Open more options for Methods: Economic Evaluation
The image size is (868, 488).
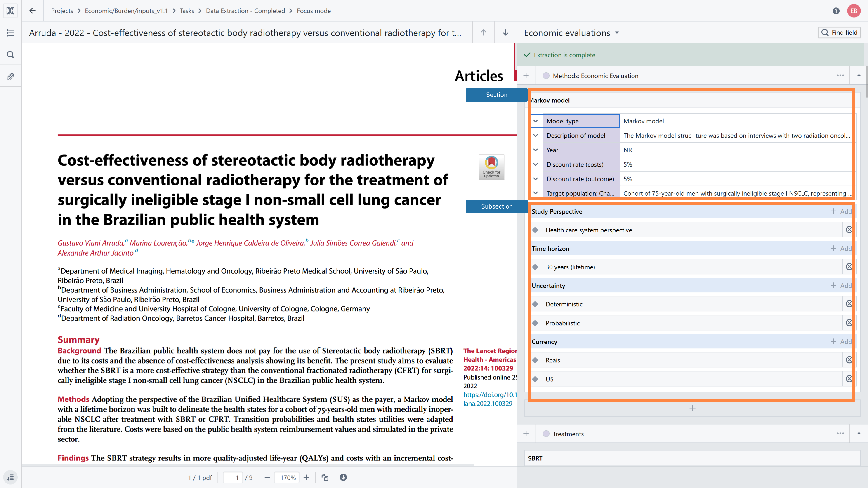click(840, 76)
